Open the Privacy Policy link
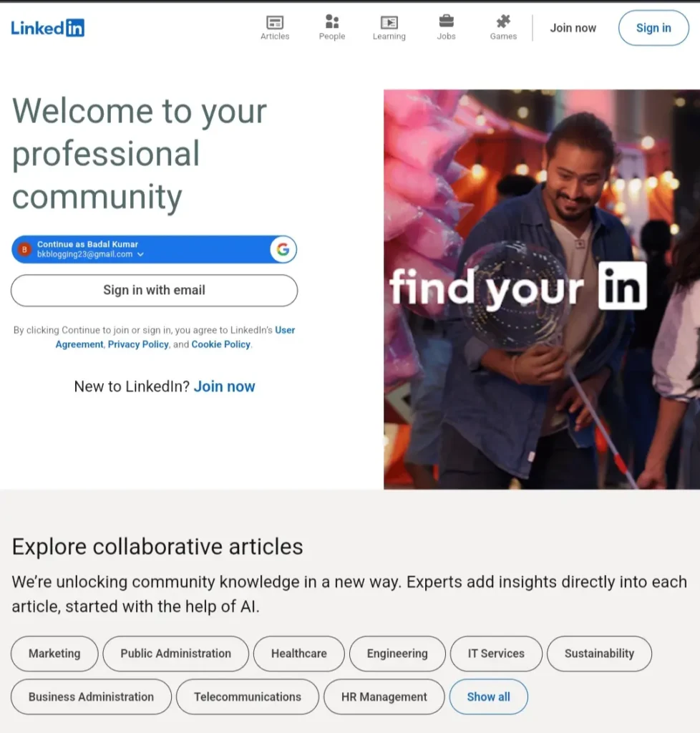The height and width of the screenshot is (733, 700). (138, 344)
